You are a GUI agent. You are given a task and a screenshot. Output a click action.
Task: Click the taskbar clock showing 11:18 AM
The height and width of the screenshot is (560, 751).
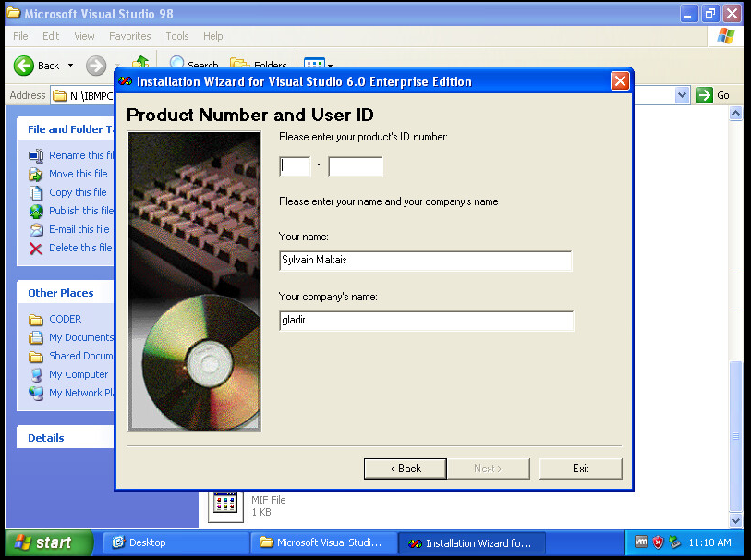coord(709,542)
